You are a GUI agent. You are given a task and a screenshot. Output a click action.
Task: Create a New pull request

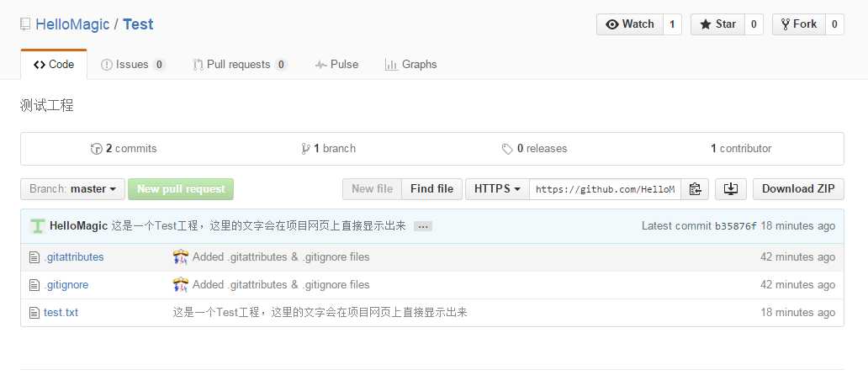[181, 189]
